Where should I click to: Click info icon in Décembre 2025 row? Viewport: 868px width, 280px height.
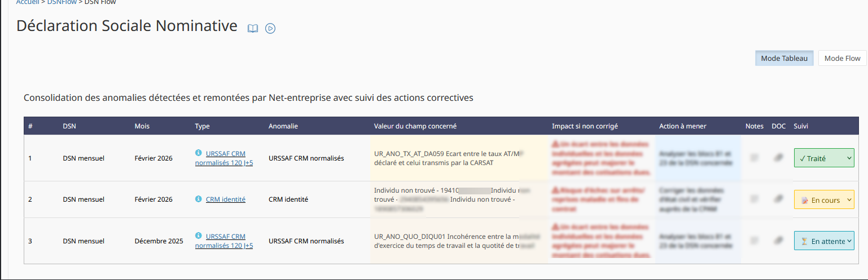click(x=198, y=235)
